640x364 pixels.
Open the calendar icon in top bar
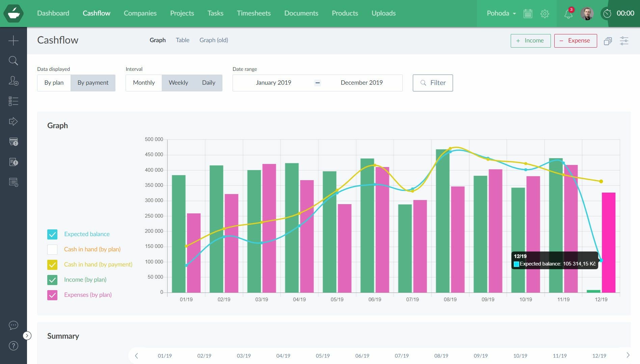pos(528,13)
